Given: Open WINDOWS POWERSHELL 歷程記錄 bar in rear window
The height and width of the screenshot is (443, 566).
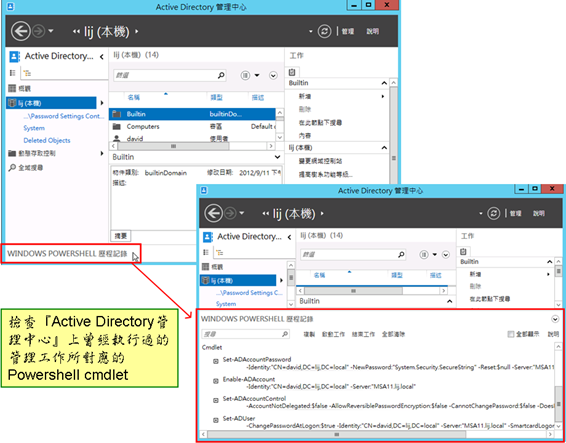Looking at the screenshot, I should click(67, 254).
